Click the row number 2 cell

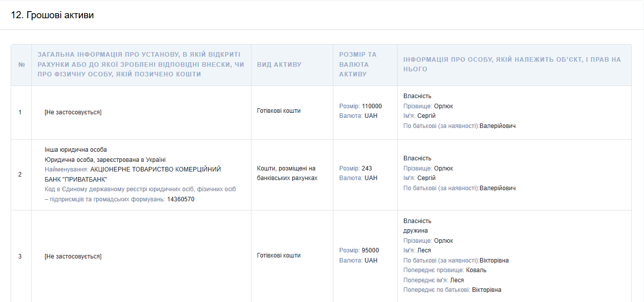[20, 175]
